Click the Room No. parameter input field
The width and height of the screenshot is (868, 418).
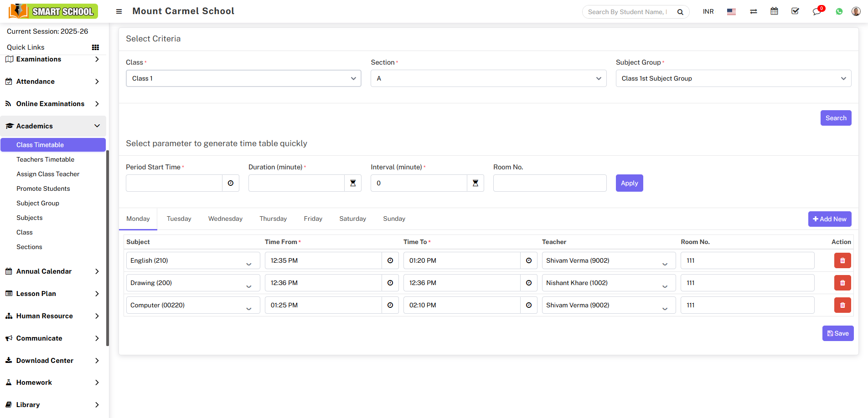549,183
